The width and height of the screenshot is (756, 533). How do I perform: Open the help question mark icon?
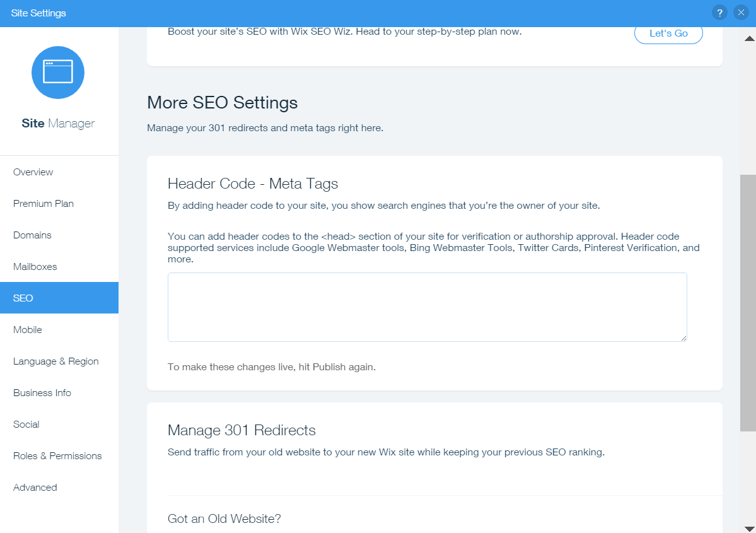coord(719,13)
